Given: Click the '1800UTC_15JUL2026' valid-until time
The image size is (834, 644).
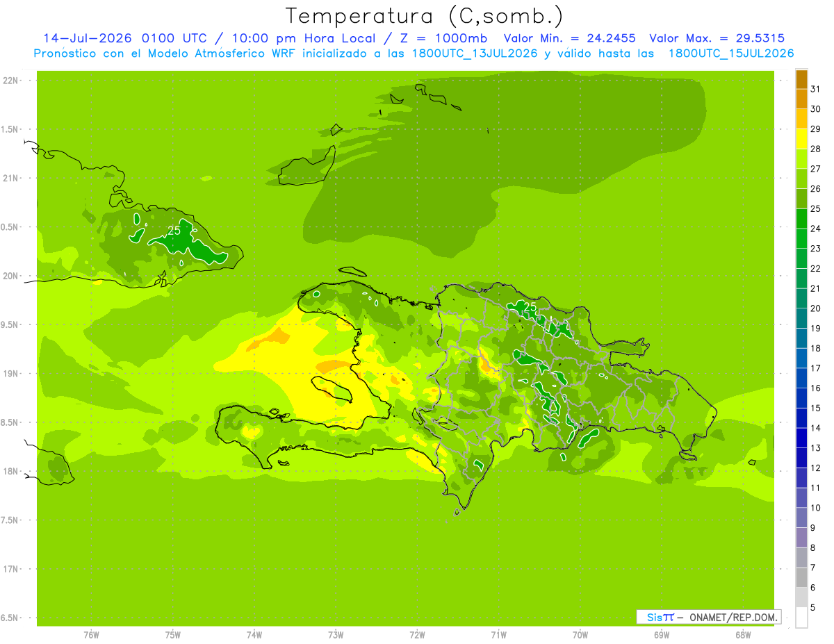Looking at the screenshot, I should click(x=731, y=53).
